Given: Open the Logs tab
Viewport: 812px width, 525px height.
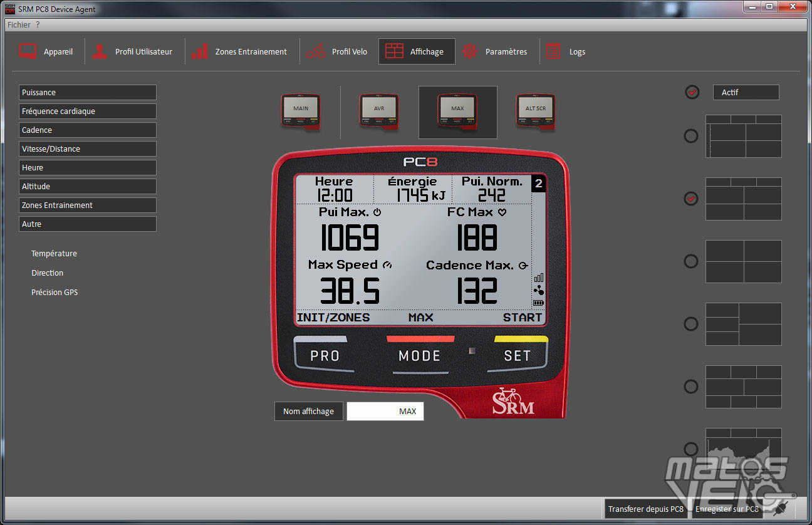Looking at the screenshot, I should click(565, 51).
